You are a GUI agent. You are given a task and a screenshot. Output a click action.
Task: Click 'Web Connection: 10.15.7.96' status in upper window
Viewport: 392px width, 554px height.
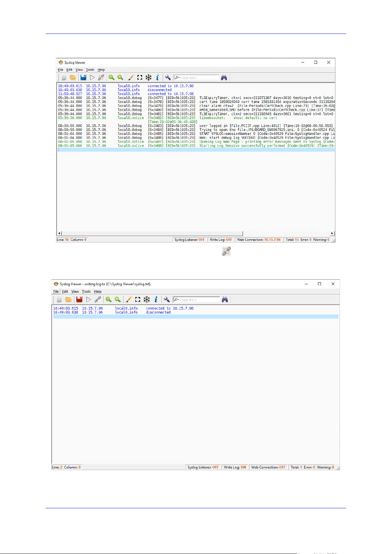[259, 240]
